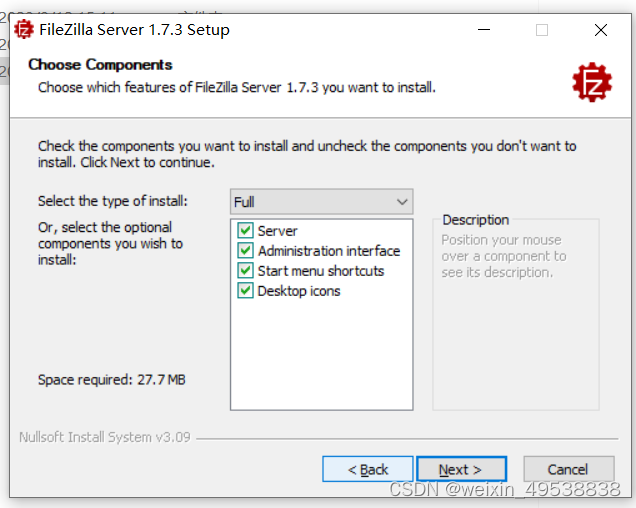Go to previous step with Back button
This screenshot has height=508, width=636.
(x=368, y=469)
